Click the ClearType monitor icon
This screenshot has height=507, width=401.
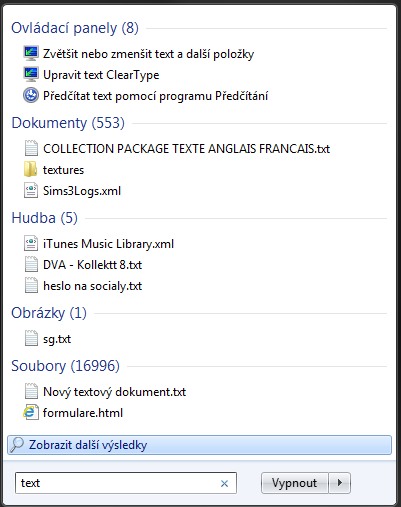click(31, 74)
